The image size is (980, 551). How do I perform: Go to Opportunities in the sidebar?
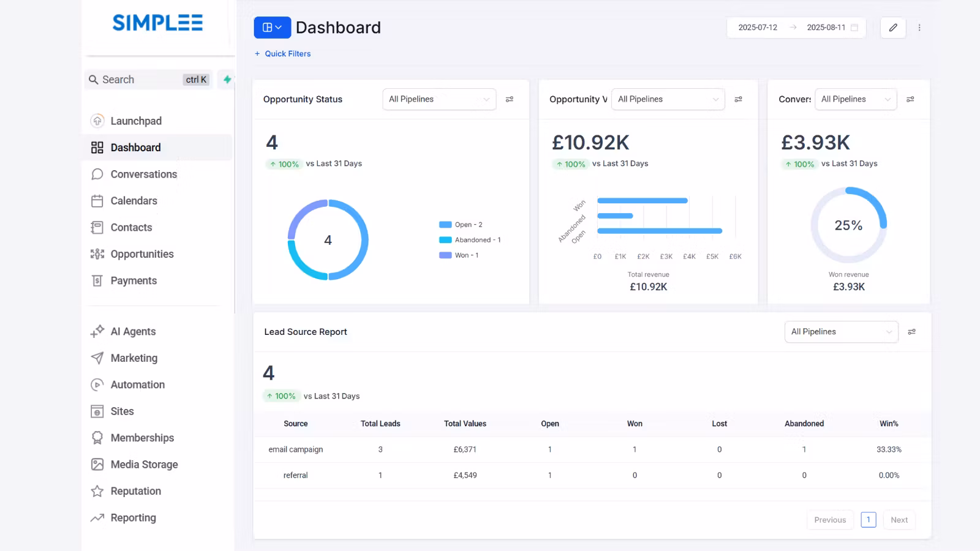(x=141, y=254)
